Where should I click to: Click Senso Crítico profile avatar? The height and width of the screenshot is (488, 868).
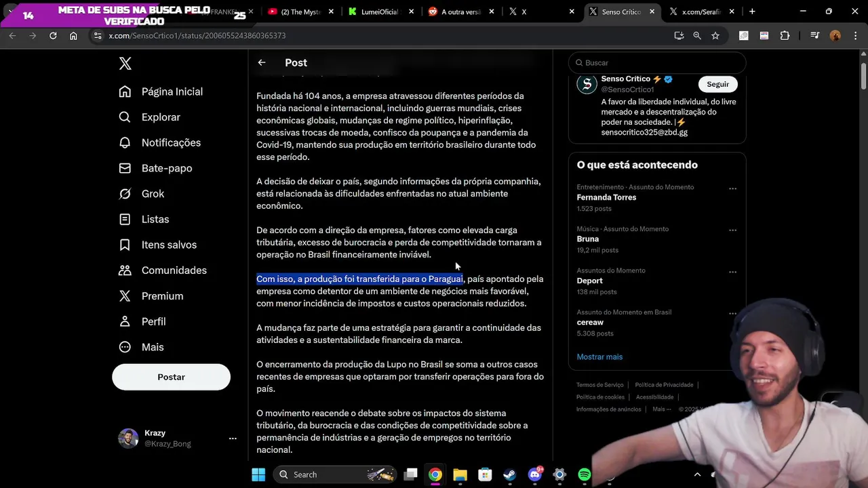point(587,84)
